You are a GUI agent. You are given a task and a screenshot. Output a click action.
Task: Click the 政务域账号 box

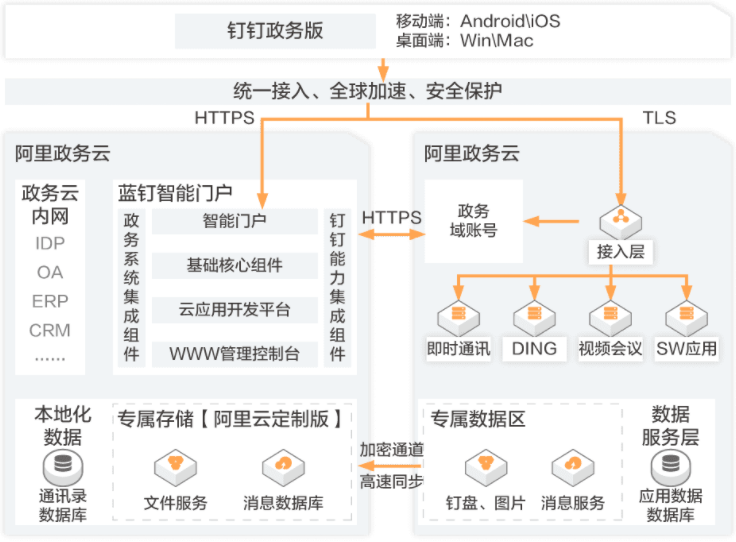click(473, 221)
